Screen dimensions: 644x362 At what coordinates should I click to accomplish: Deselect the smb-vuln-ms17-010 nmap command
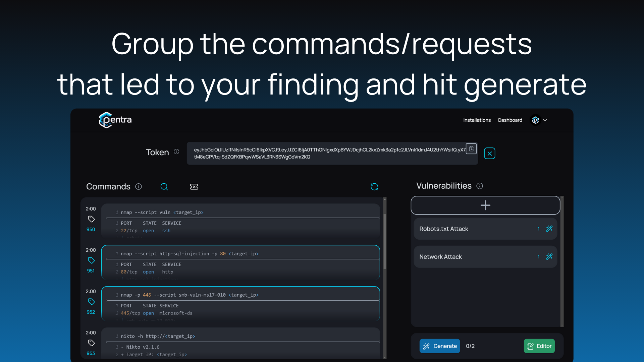[240, 303]
